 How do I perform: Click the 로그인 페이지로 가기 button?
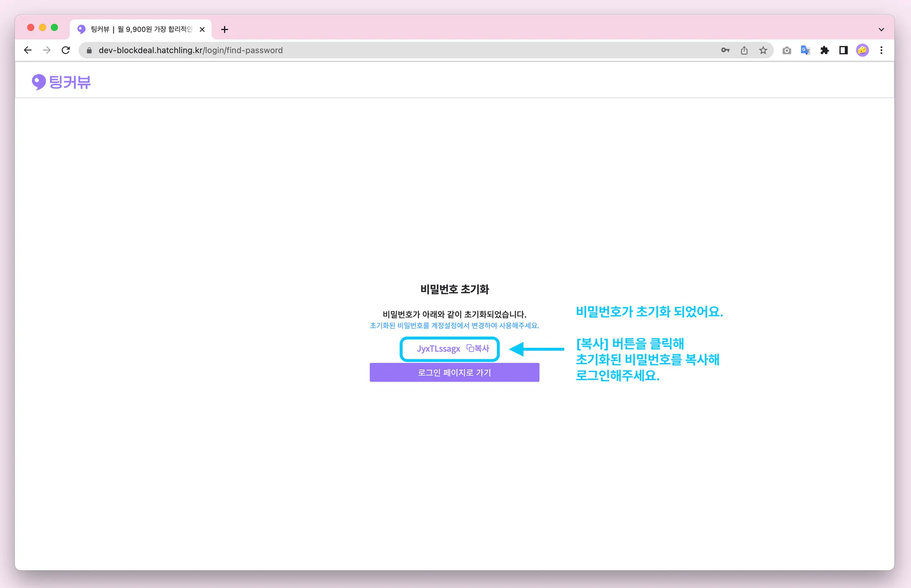(x=454, y=372)
